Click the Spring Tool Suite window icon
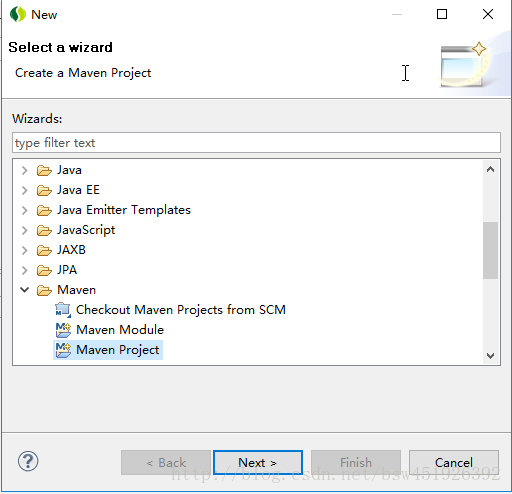The width and height of the screenshot is (512, 494). [18, 14]
